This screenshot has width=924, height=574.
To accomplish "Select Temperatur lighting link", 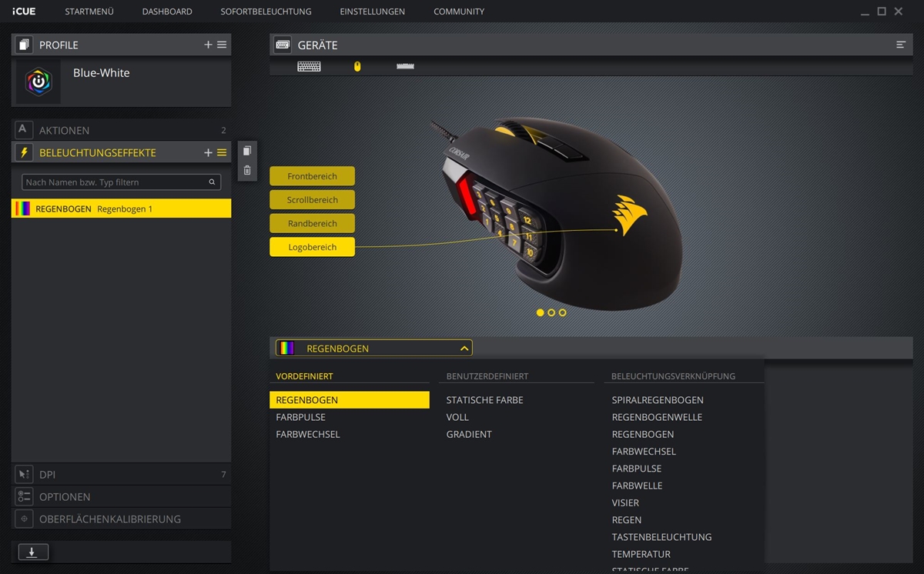I will [641, 554].
